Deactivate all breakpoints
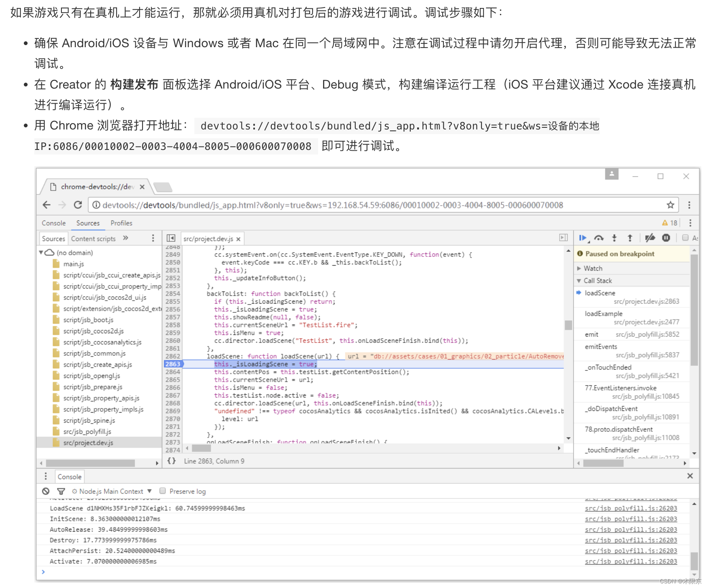Viewport: 708px width, 588px height. [650, 238]
